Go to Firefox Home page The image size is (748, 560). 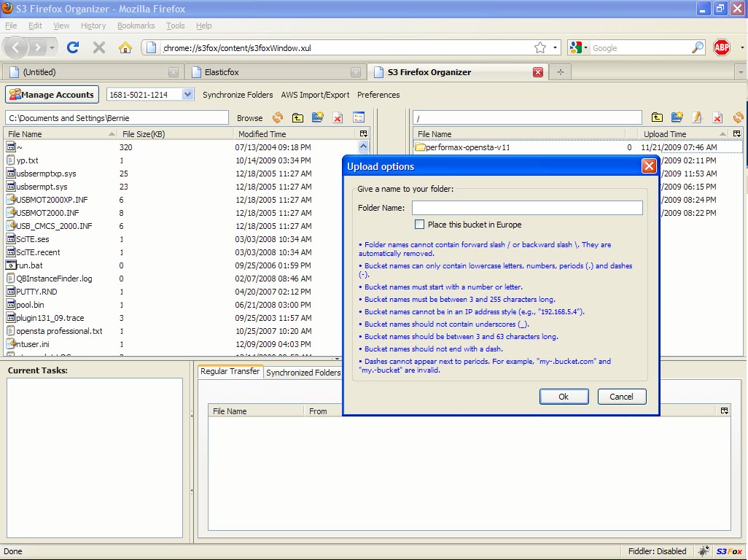click(125, 47)
